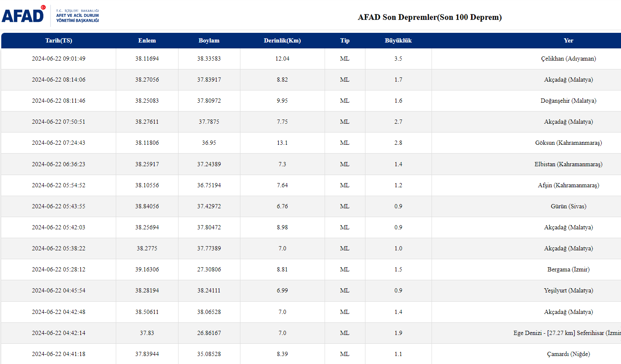This screenshot has height=364, width=621.
Task: Click depth value 12.04
Action: coord(282,58)
